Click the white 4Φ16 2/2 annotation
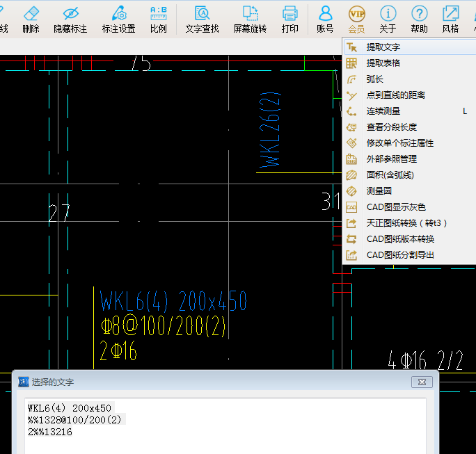 425,360
